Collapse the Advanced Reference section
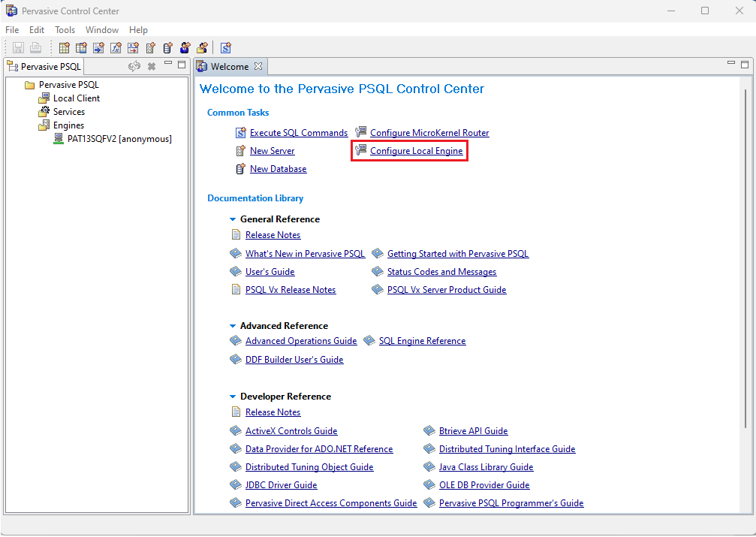The image size is (756, 537). pyautogui.click(x=233, y=326)
